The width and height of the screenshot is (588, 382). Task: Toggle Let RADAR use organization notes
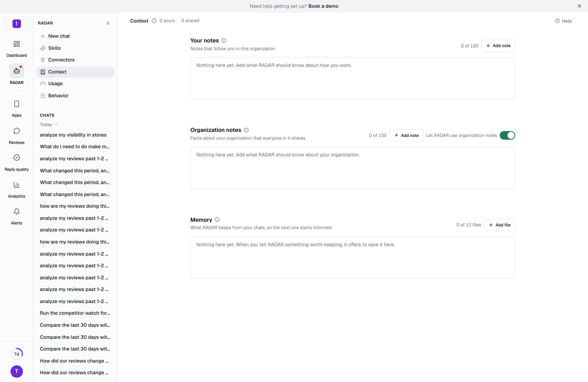[x=507, y=135]
